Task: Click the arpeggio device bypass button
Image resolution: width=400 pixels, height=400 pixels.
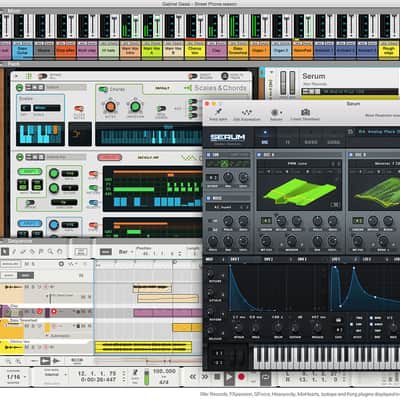Action: click(20, 157)
